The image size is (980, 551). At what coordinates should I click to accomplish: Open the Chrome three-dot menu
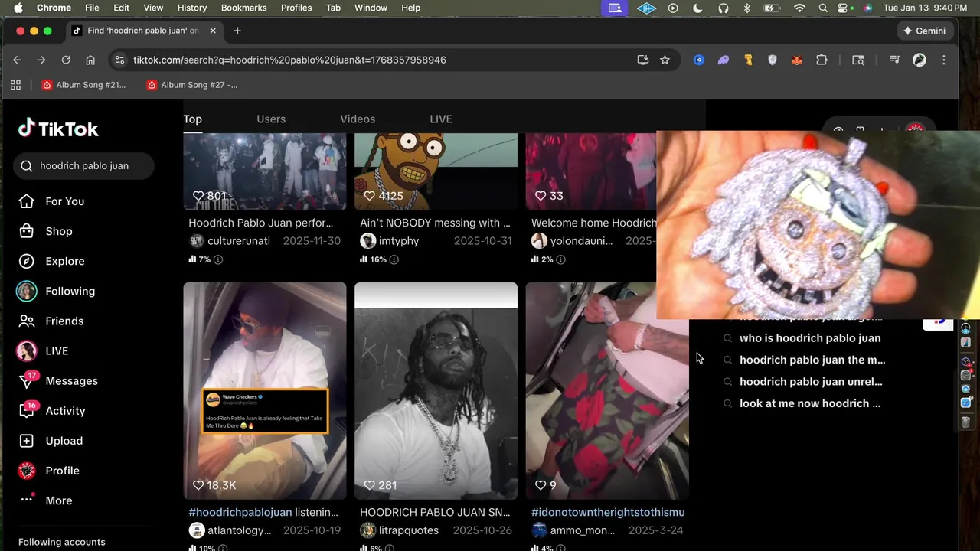tap(943, 60)
